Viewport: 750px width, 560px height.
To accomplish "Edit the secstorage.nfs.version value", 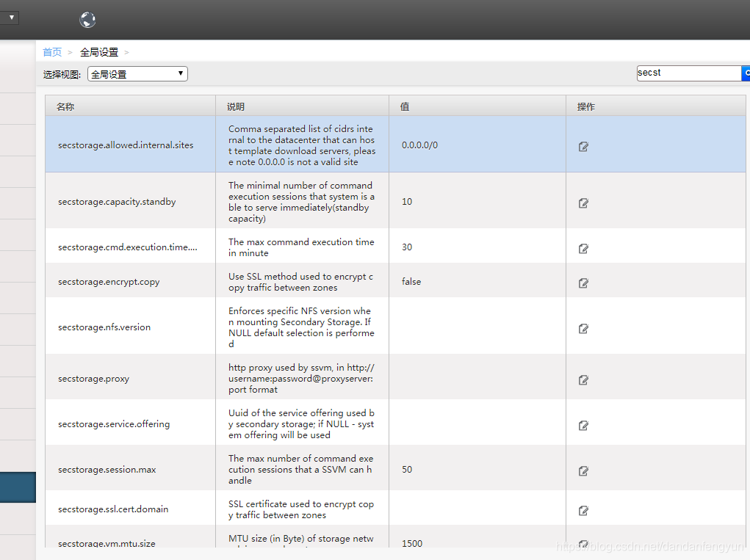I will tap(583, 328).
